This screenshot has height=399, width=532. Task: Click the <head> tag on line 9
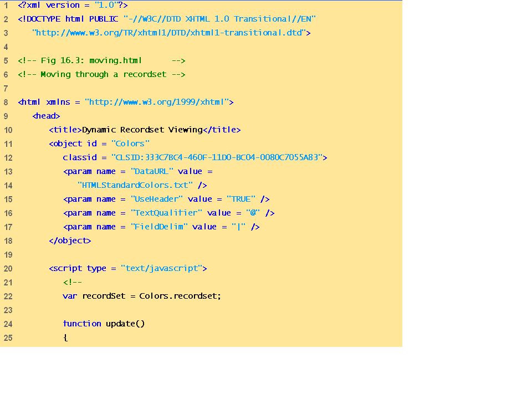tap(46, 116)
